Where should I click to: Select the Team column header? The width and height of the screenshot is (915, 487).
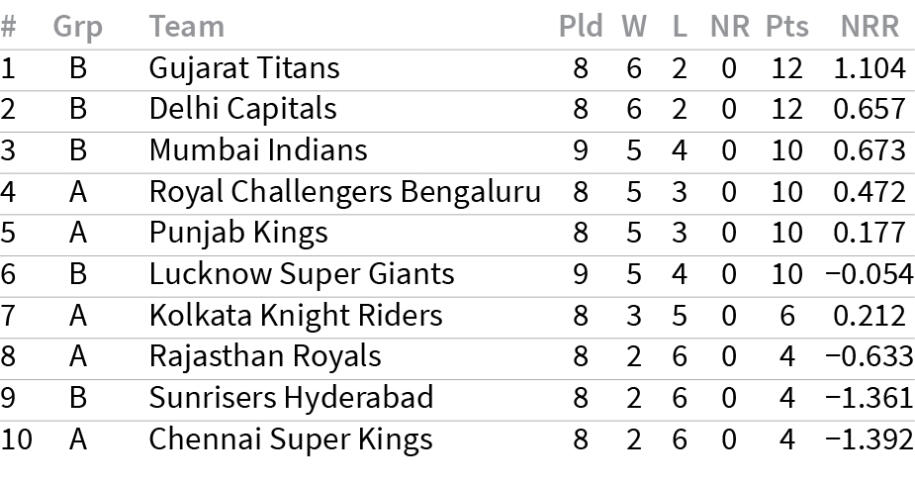pyautogui.click(x=187, y=26)
